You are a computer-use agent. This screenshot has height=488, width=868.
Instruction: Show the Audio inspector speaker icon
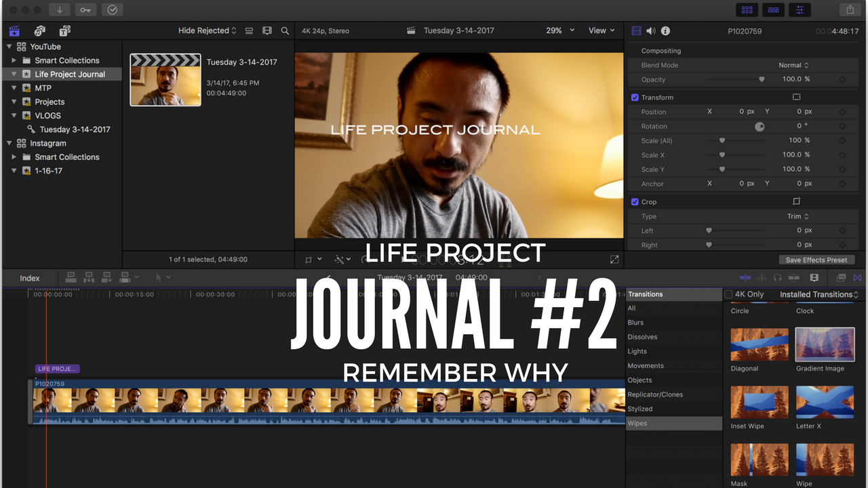(651, 30)
